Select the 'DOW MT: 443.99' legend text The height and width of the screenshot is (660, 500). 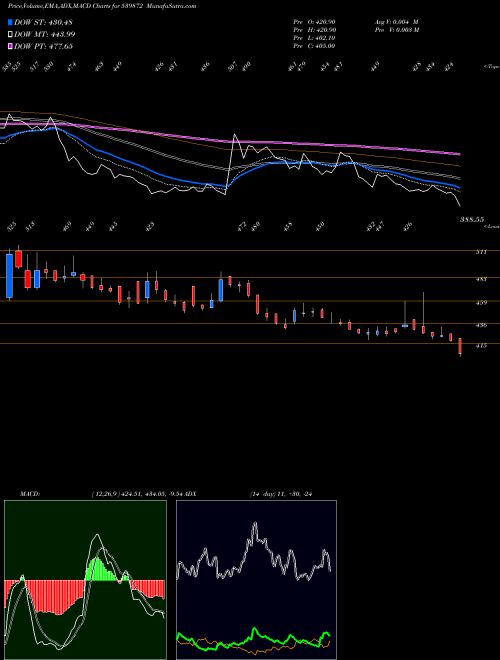tap(45, 34)
